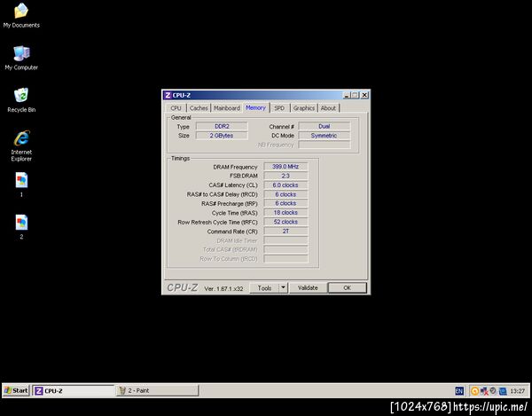The height and width of the screenshot is (416, 532).
Task: Switch to 2 - Paint taskbar window
Action: (x=157, y=390)
